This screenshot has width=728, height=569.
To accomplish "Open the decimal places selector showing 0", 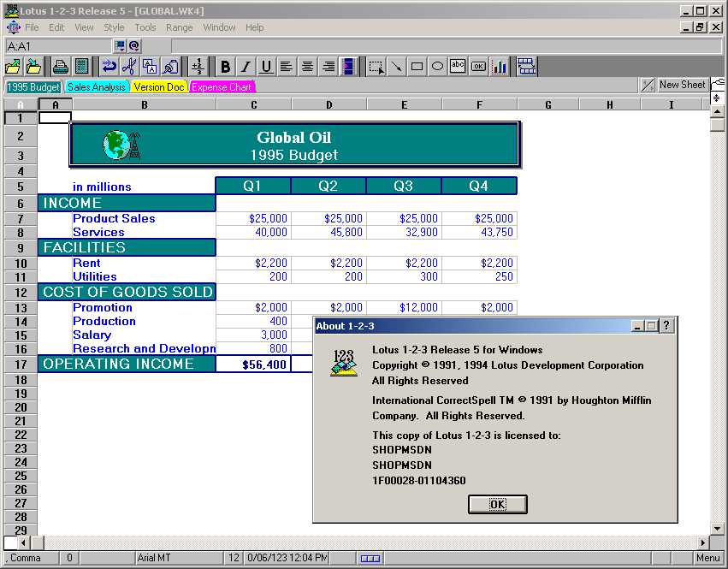I will (x=69, y=558).
